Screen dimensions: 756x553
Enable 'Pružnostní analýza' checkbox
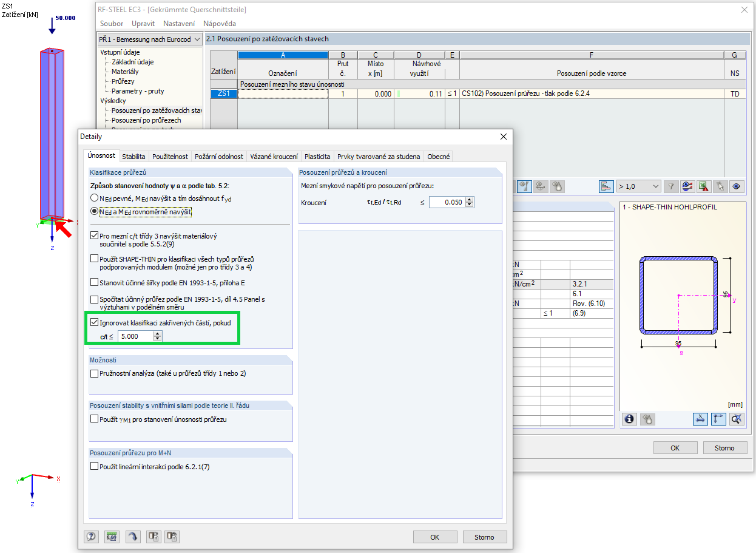94,373
